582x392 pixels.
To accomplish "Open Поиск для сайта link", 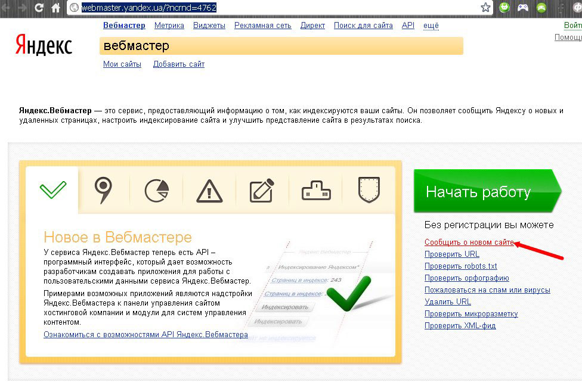I will [363, 25].
